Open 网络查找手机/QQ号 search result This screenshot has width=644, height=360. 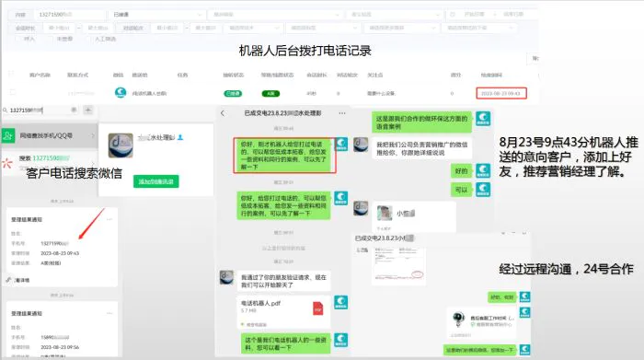click(50, 135)
